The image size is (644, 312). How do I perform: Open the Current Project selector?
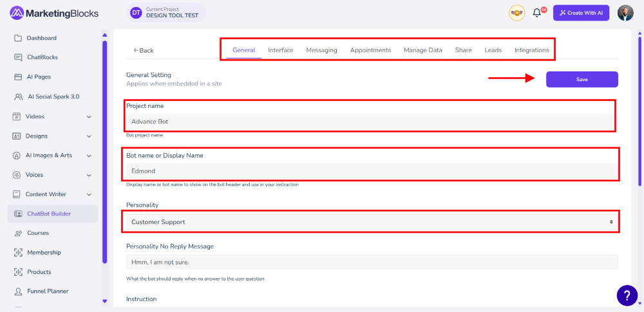tap(166, 13)
